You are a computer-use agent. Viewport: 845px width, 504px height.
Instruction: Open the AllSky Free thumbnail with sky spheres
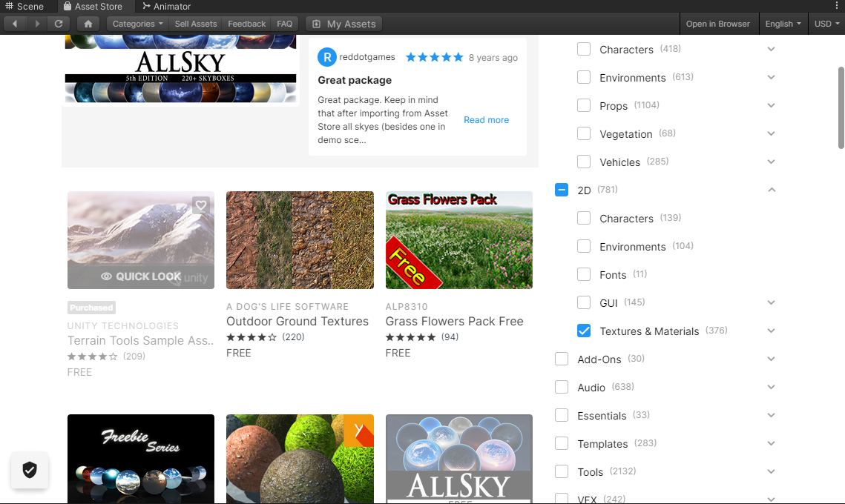pyautogui.click(x=459, y=459)
